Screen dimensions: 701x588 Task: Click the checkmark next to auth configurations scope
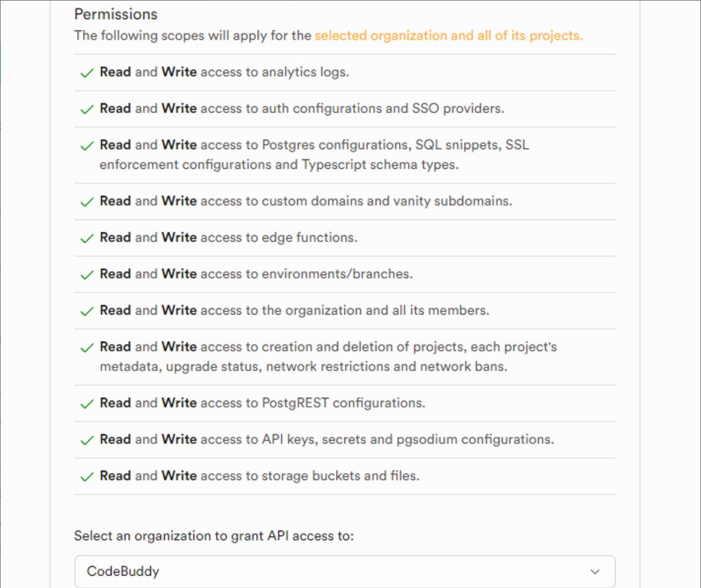(x=87, y=109)
